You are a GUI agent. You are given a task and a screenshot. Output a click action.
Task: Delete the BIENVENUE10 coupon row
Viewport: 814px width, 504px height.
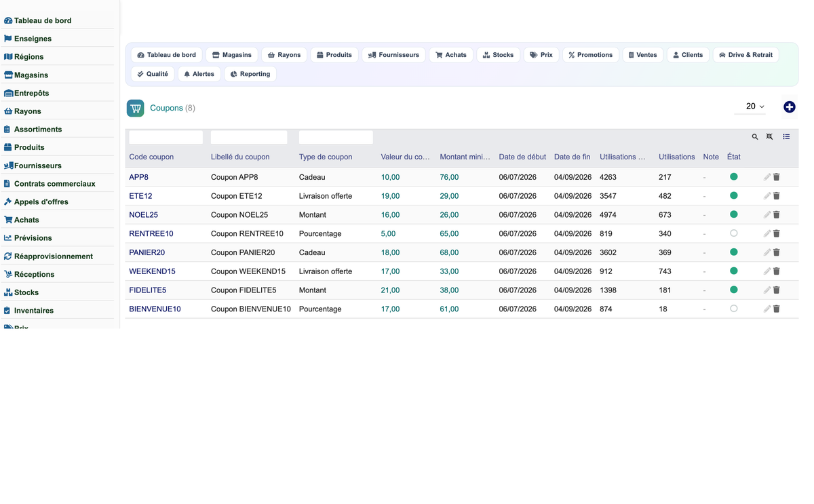click(x=777, y=309)
